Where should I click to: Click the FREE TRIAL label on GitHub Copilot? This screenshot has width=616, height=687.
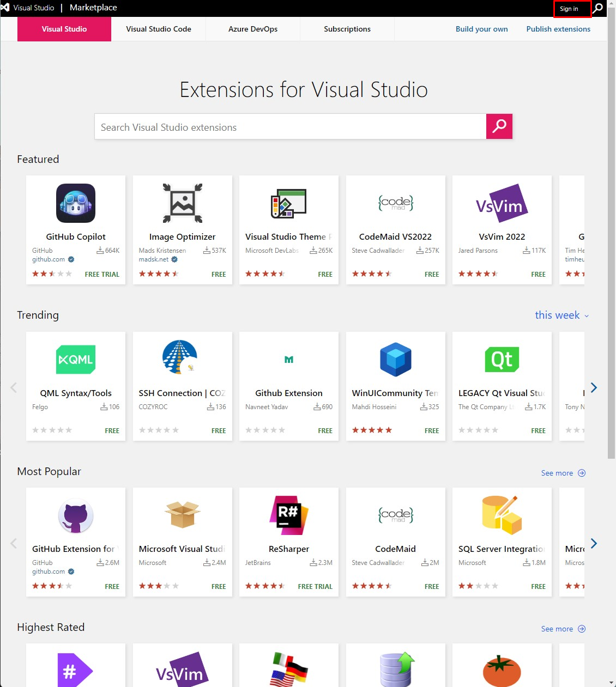point(102,274)
